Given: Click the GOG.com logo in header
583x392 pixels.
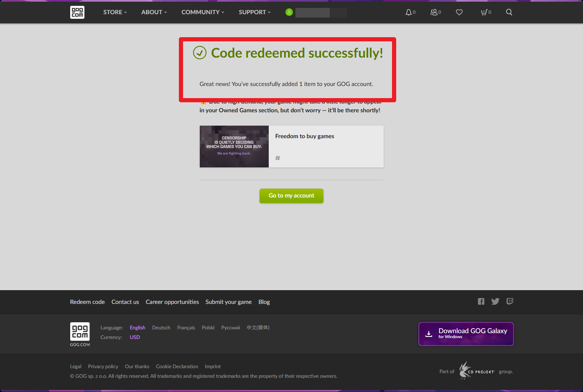Looking at the screenshot, I should (x=77, y=12).
